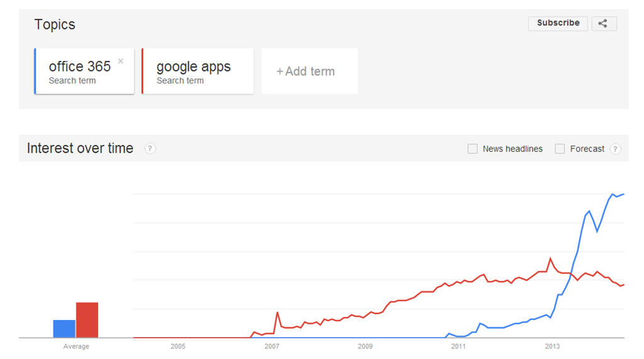The height and width of the screenshot is (359, 644).
Task: Click the Topics heading
Action: 55,25
